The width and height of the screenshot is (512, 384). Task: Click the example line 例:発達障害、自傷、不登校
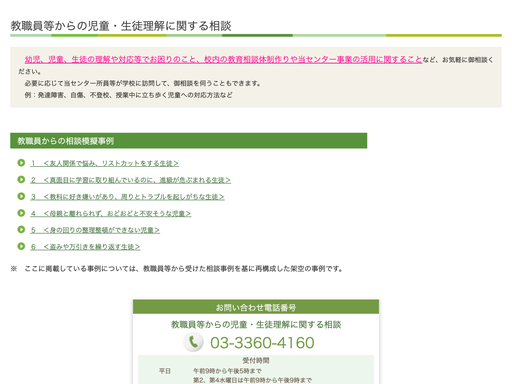coord(128,95)
